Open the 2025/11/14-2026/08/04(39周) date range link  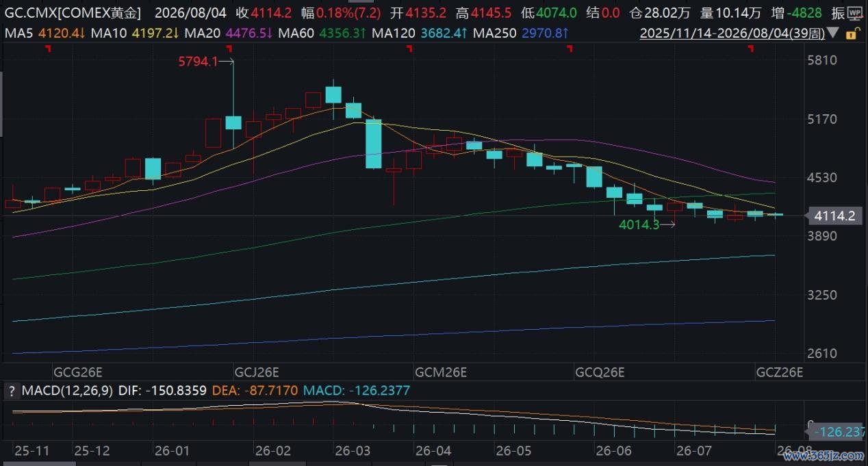pos(732,33)
